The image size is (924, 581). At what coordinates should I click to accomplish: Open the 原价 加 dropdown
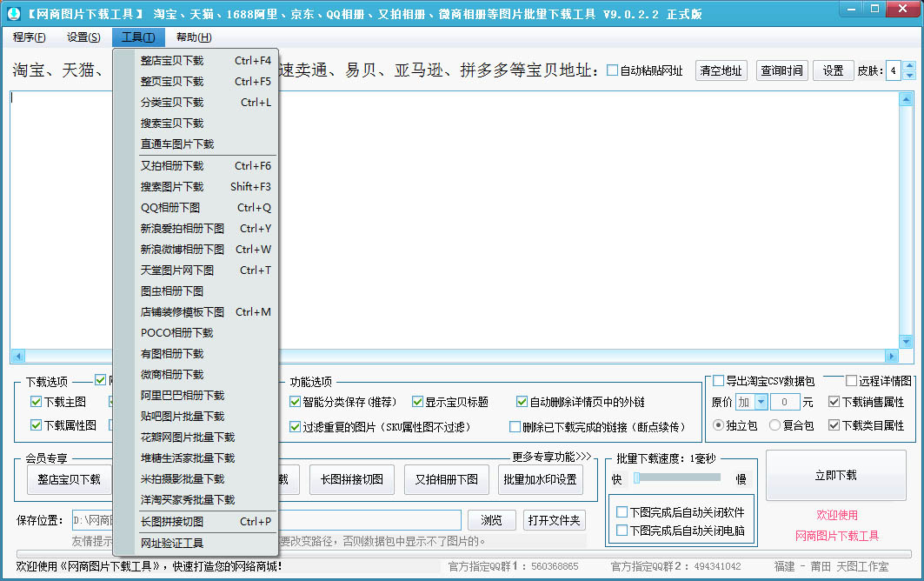761,402
